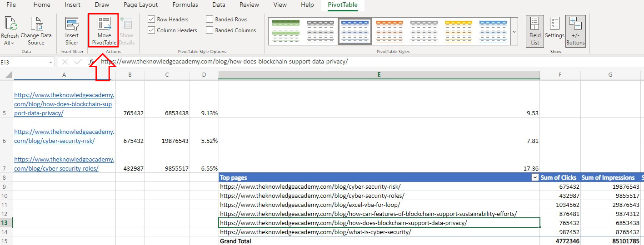Select the column A header
Image resolution: width=644 pixels, height=245 pixels.
pyautogui.click(x=64, y=74)
